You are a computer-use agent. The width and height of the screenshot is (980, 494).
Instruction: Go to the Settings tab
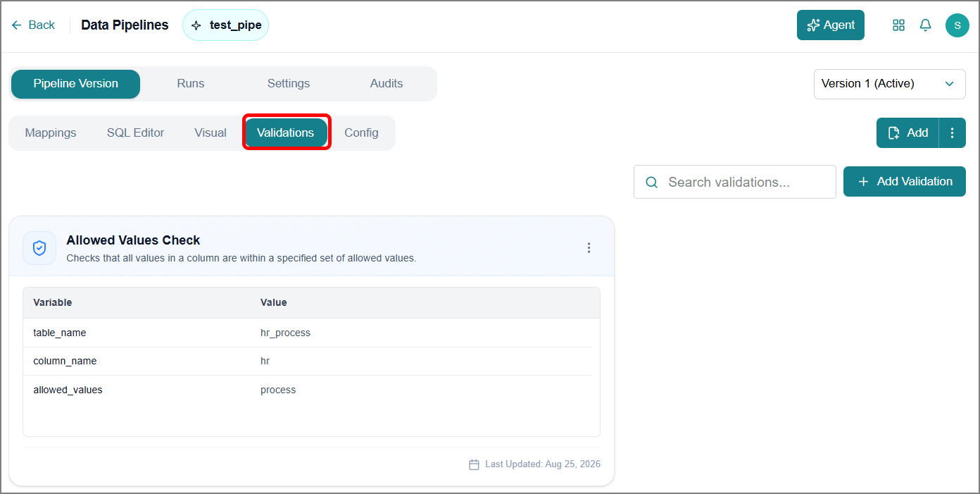click(289, 84)
